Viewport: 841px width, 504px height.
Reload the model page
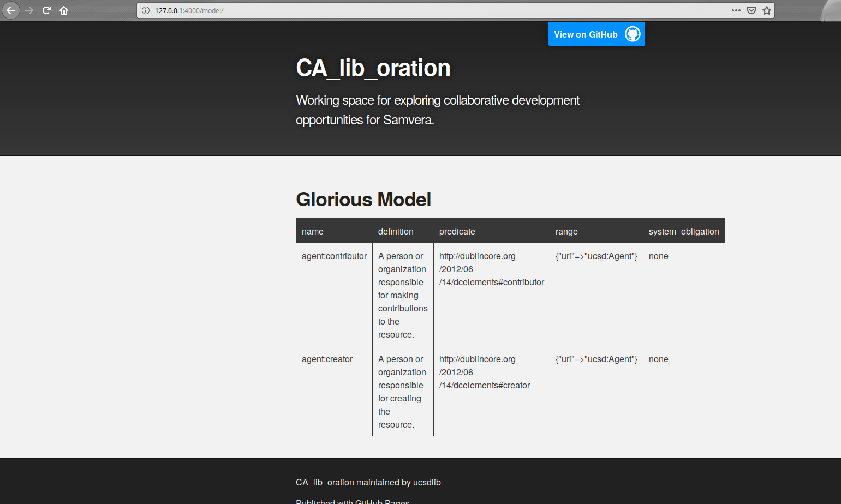tap(46, 10)
